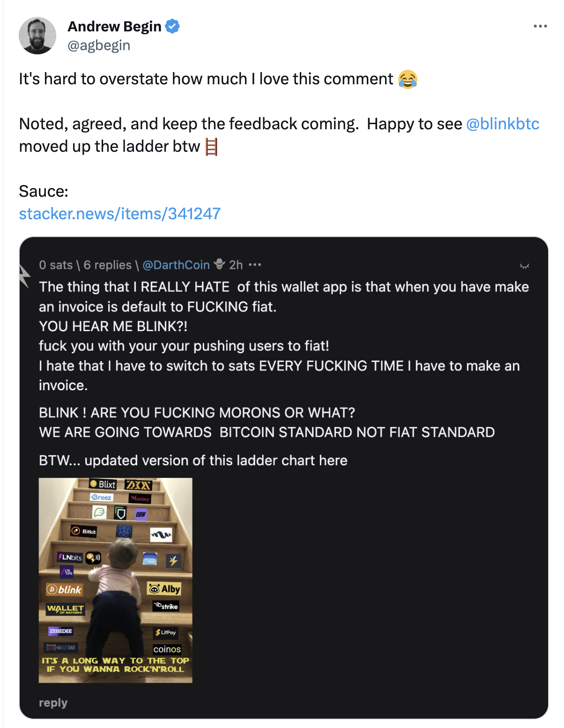Image resolution: width=564 pixels, height=728 pixels.
Task: Open the stacker.news/items/341247 link
Action: pos(119,214)
